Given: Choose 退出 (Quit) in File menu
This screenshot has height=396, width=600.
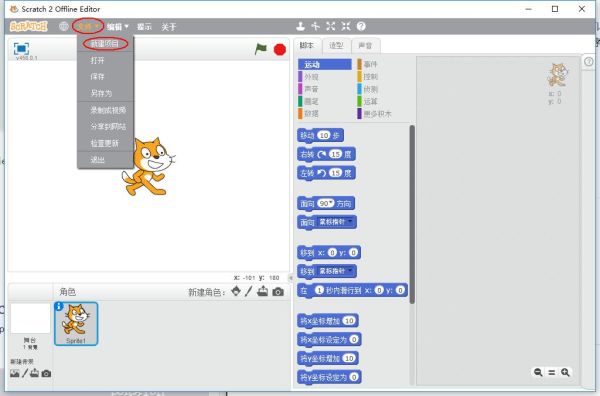Looking at the screenshot, I should click(105, 160).
